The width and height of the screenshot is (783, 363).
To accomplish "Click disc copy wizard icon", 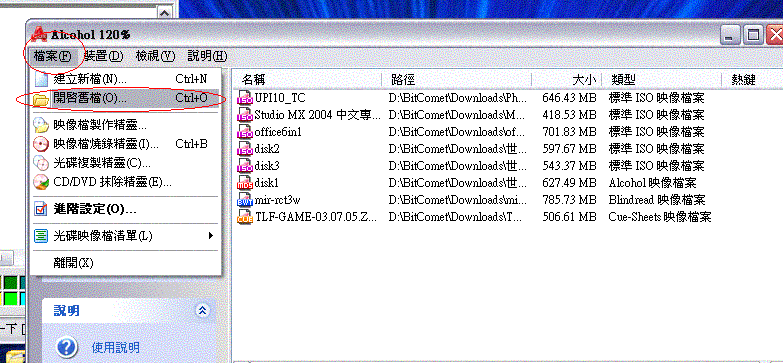I will [40, 163].
